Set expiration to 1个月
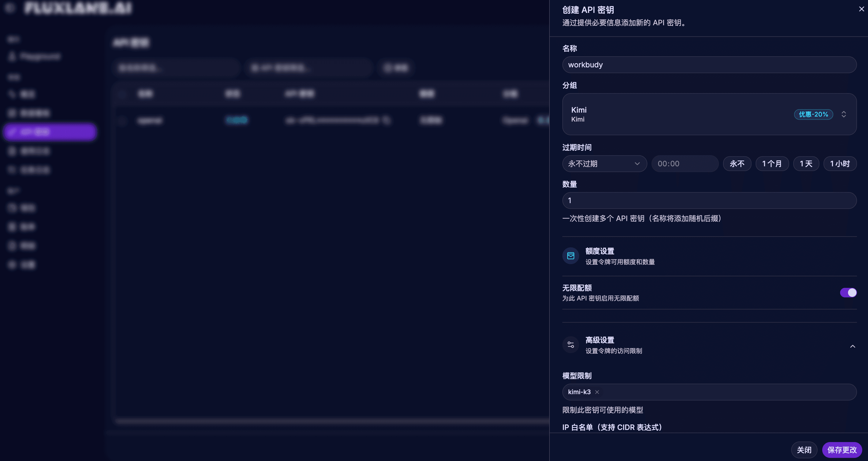Viewport: 868px width, 461px height. (772, 164)
